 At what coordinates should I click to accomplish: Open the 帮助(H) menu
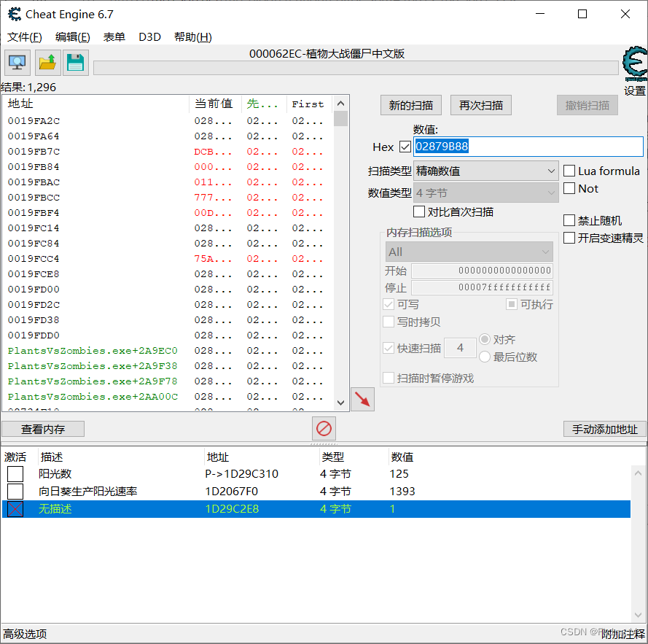tap(193, 37)
